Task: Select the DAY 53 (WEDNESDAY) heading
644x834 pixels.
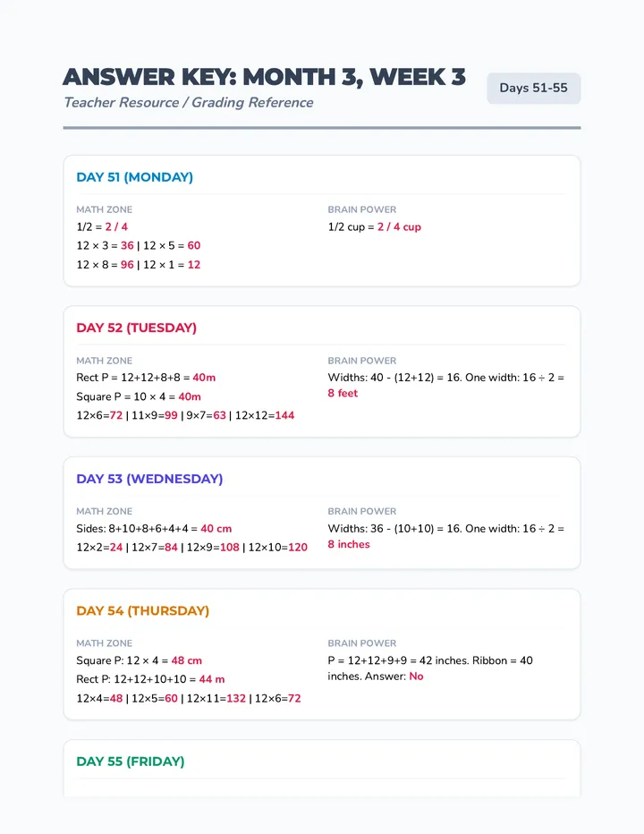Action: 149,479
